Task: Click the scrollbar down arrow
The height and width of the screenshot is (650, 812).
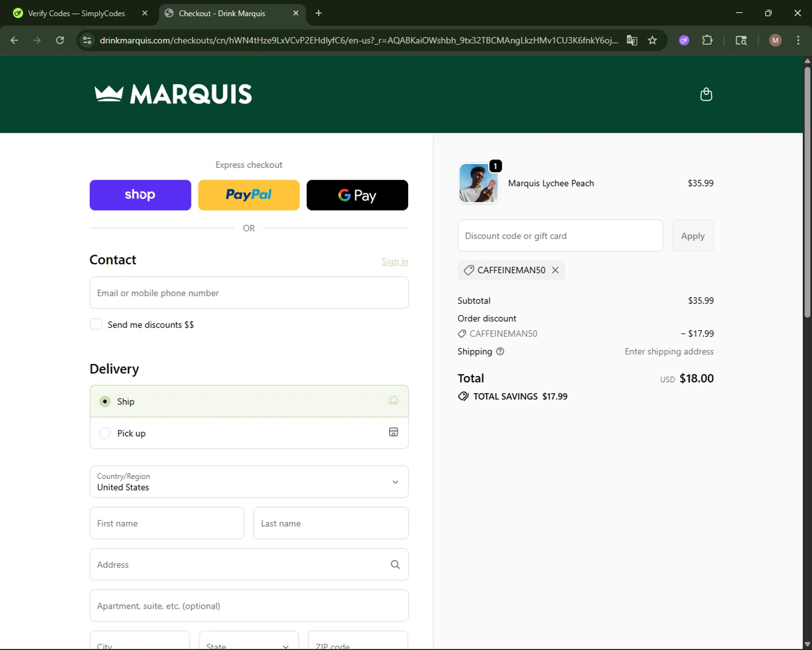Action: tap(807, 644)
